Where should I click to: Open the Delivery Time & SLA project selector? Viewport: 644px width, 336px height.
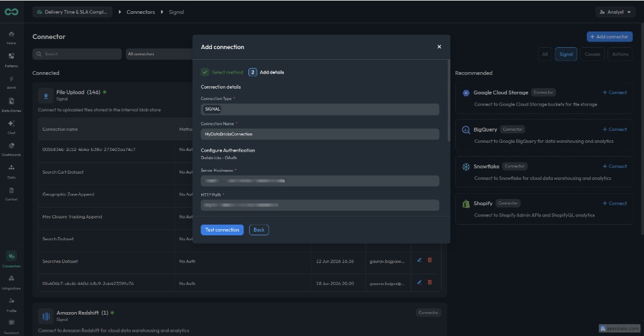[x=72, y=12]
